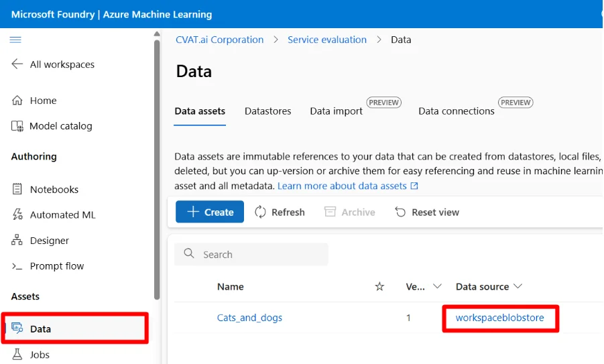604x364 pixels.
Task: Click the version value 1 cell
Action: point(408,318)
